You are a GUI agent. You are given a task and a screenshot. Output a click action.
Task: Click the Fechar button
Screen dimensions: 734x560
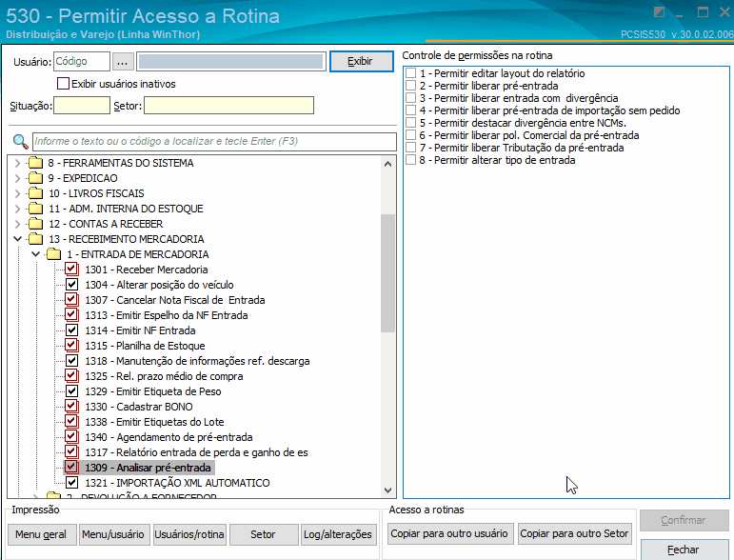(684, 550)
